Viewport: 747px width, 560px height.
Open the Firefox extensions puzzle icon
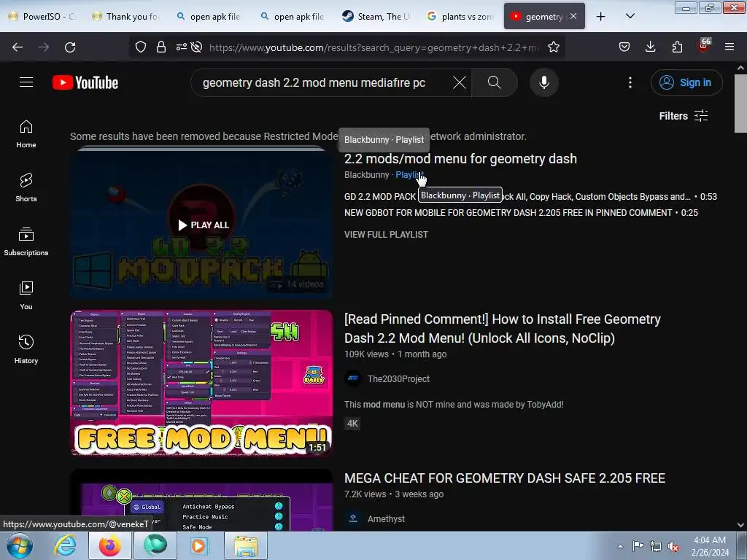(677, 47)
